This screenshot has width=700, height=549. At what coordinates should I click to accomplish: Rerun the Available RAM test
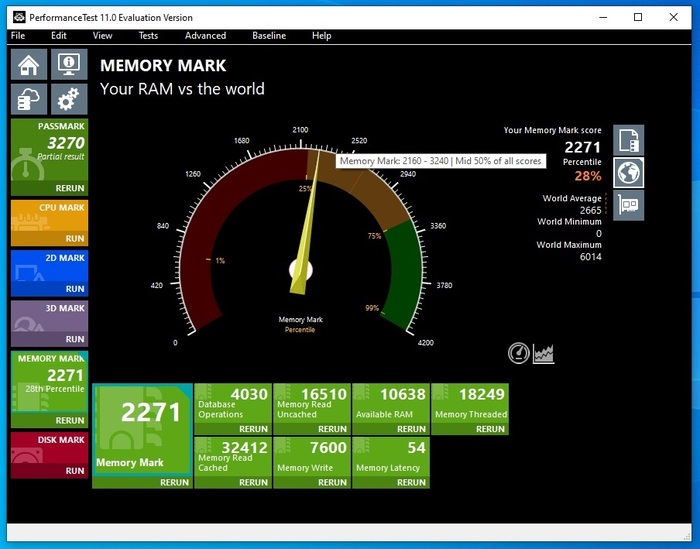tap(411, 429)
